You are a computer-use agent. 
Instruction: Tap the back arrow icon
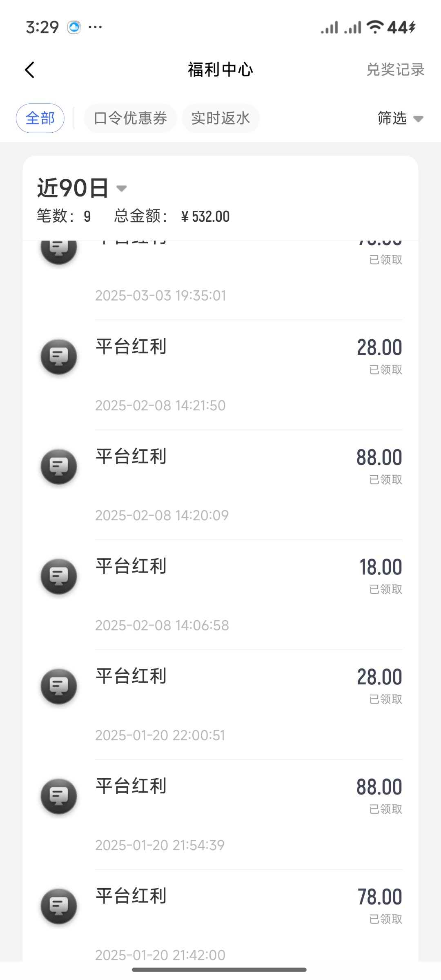(x=30, y=70)
